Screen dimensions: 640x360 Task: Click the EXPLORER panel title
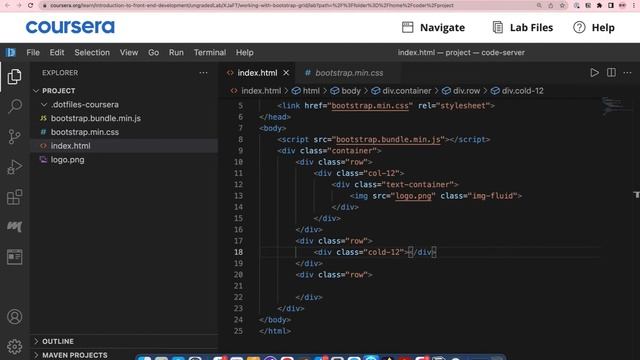click(x=60, y=73)
